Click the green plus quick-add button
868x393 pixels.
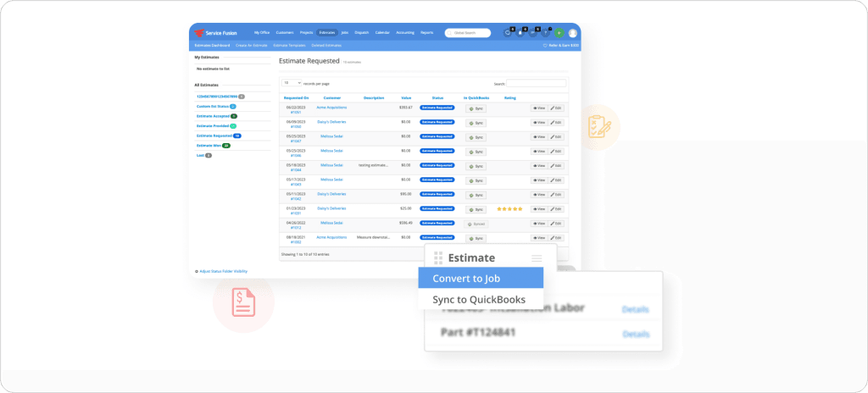pos(559,33)
